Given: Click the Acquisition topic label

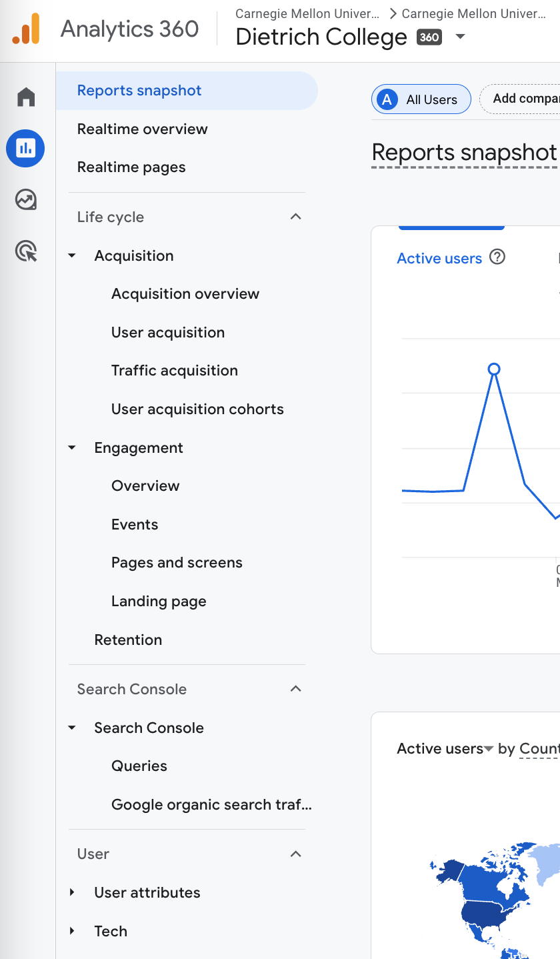Looking at the screenshot, I should coord(134,255).
